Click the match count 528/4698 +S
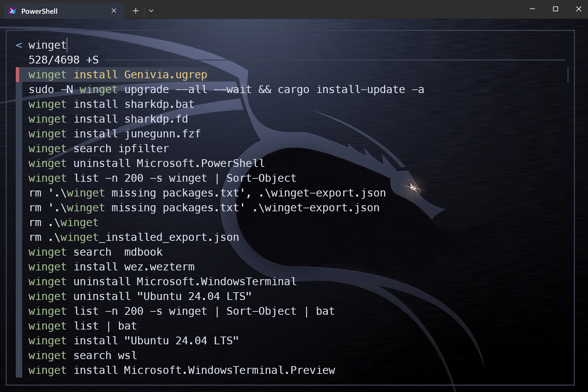The image size is (588, 392). [x=64, y=60]
